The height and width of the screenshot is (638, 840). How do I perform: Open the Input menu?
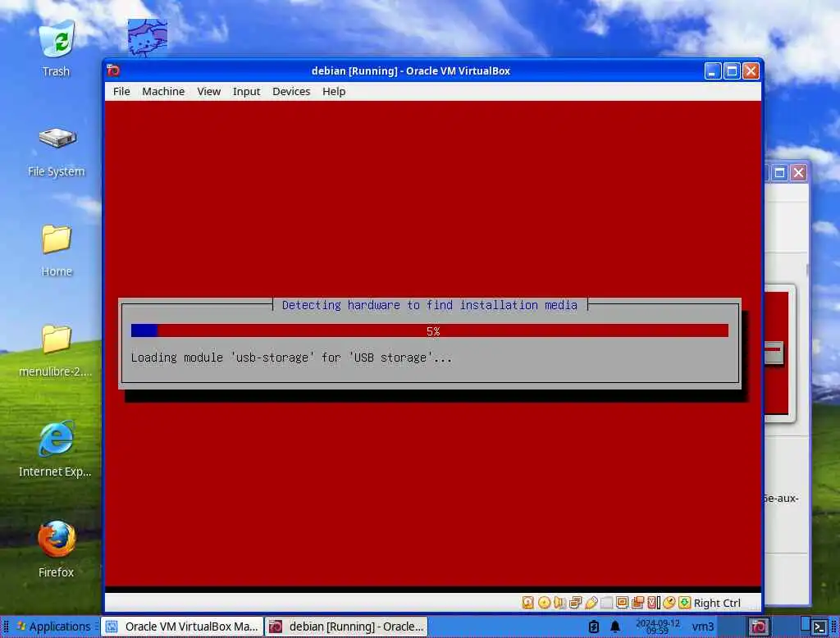click(246, 92)
